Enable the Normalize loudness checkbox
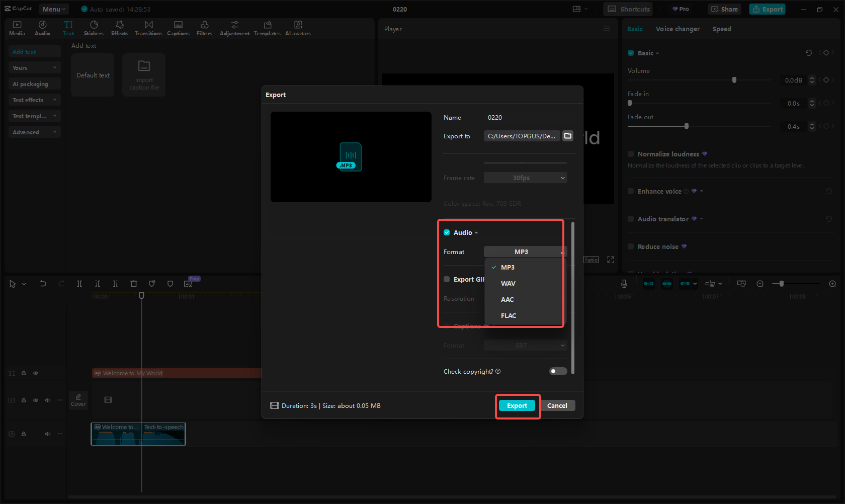This screenshot has width=845, height=504. tap(631, 154)
